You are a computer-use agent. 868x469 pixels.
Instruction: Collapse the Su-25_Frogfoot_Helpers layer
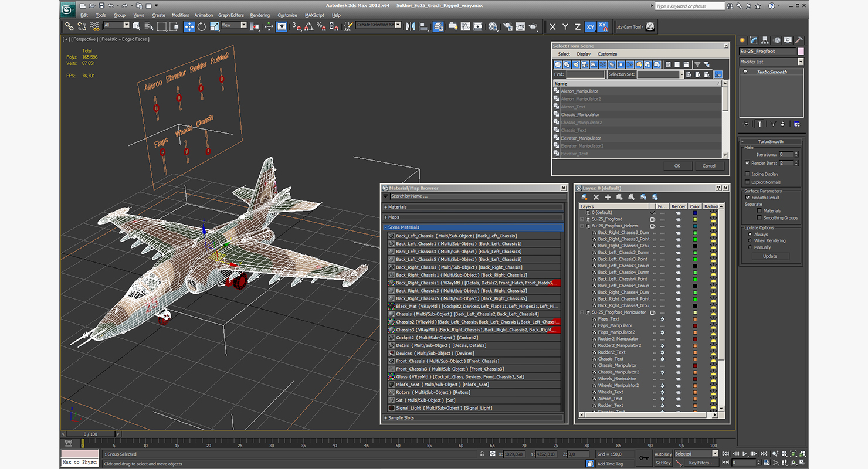582,226
